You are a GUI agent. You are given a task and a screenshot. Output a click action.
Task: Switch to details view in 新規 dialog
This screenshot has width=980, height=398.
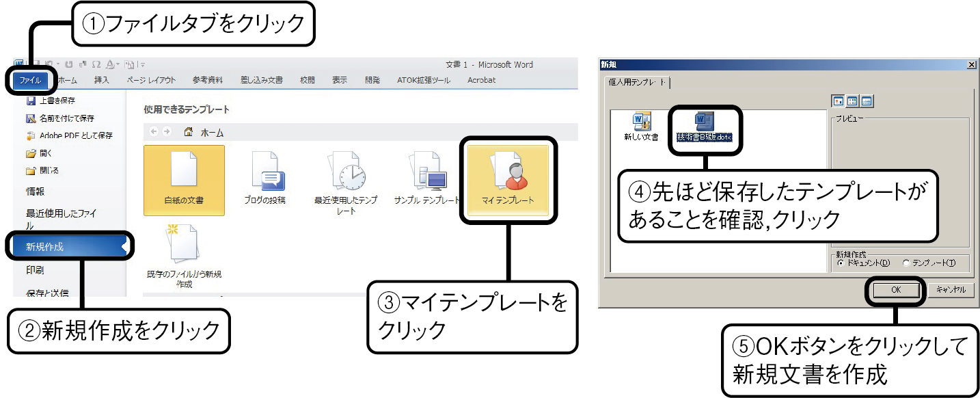click(x=867, y=102)
